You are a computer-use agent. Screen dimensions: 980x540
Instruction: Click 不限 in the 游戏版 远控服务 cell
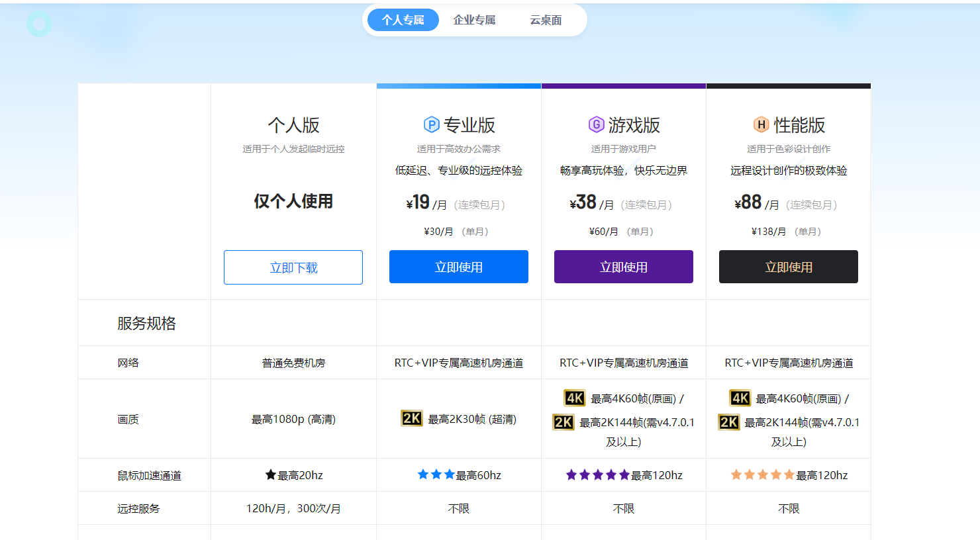624,508
